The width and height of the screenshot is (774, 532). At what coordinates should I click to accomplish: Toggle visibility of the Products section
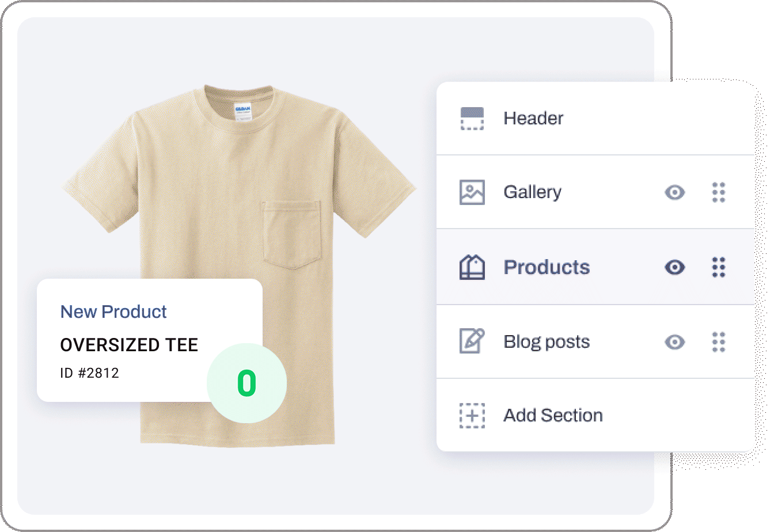click(675, 267)
